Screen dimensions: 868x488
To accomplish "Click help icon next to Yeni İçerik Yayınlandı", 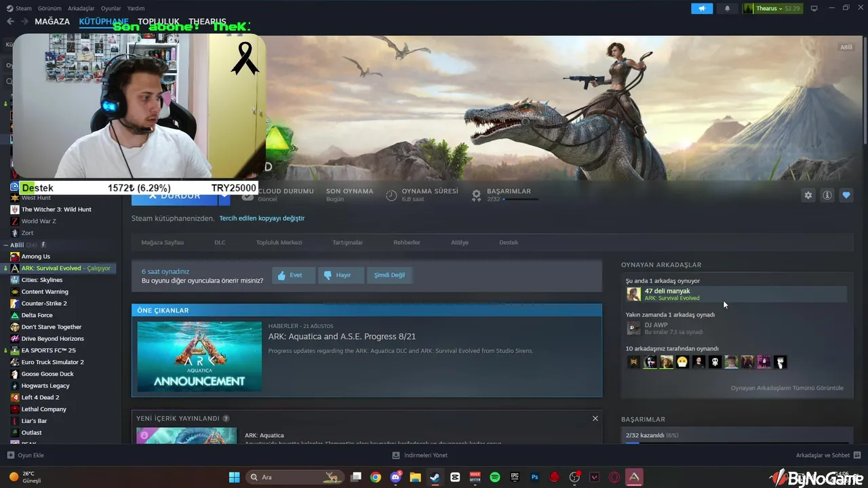I will pyautogui.click(x=226, y=419).
